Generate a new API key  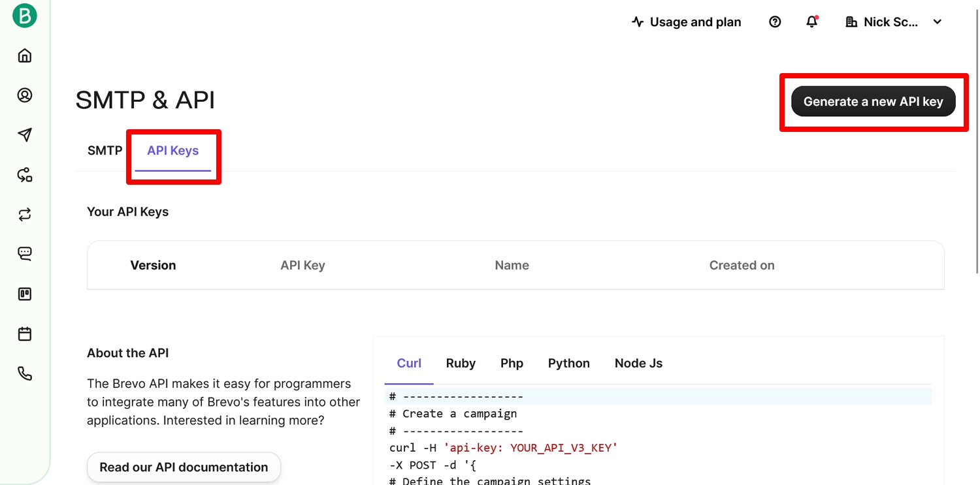pyautogui.click(x=874, y=101)
